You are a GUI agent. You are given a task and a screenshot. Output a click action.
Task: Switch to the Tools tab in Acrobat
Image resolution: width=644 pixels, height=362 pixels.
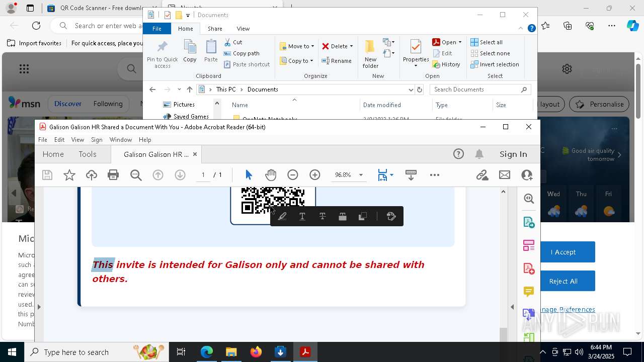pyautogui.click(x=88, y=154)
